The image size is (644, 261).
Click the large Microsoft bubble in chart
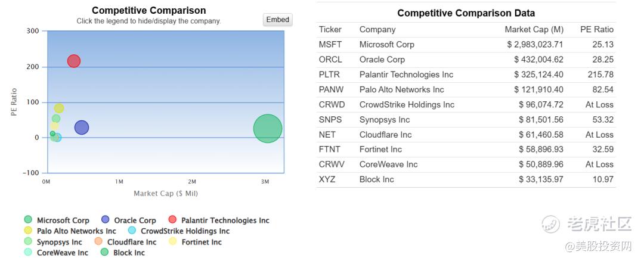coord(268,128)
